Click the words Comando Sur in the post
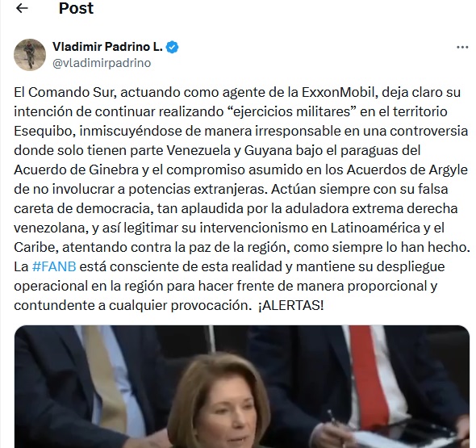This screenshot has height=448, width=476. tap(73, 92)
